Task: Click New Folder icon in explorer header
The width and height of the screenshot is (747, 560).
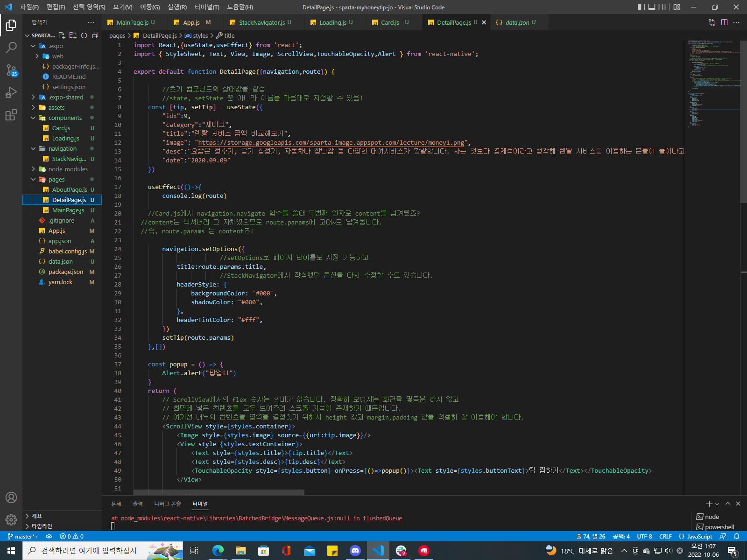Action: click(73, 35)
